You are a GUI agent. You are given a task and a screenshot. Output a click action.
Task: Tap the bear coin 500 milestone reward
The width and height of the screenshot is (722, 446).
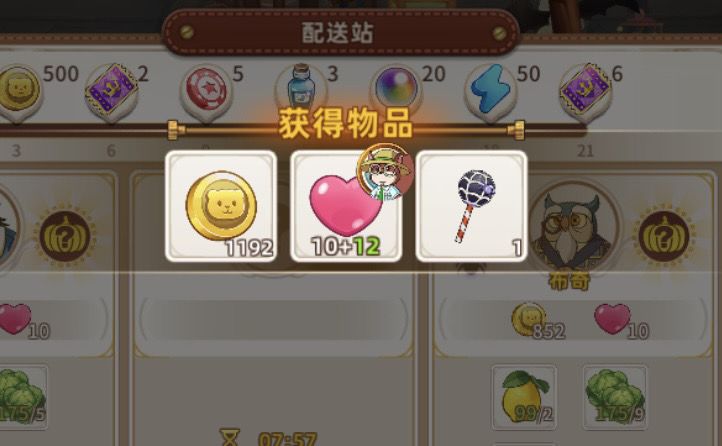[17, 92]
